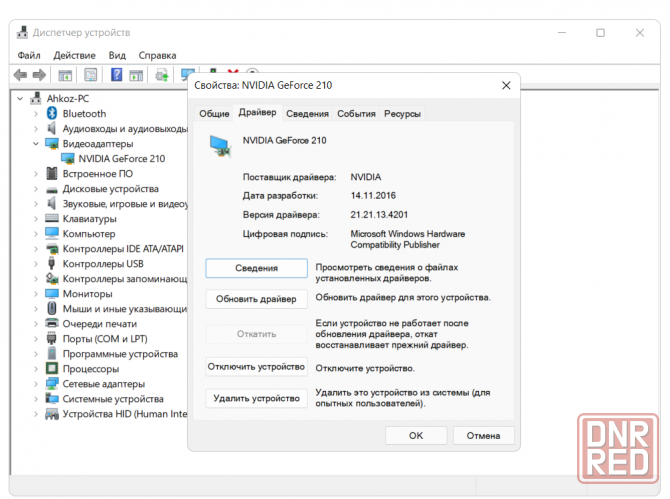The height and width of the screenshot is (499, 670).
Task: Select the Контроллеры запоминающих устройств icon
Action: [x=52, y=279]
